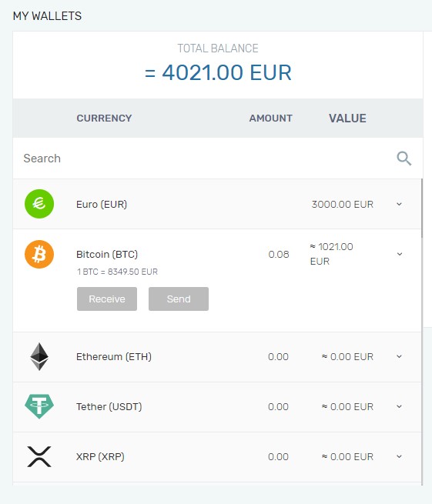Click the Ethereum diamond icon
Viewport: 432px width, 504px height.
39,357
